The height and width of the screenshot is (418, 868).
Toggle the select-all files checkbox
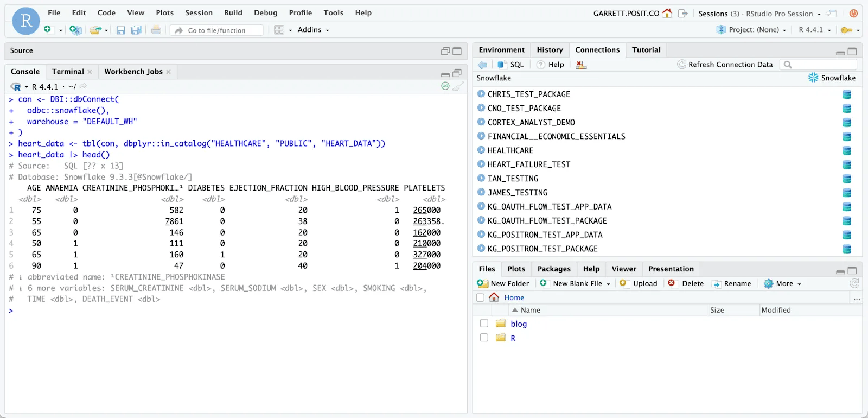pos(480,297)
